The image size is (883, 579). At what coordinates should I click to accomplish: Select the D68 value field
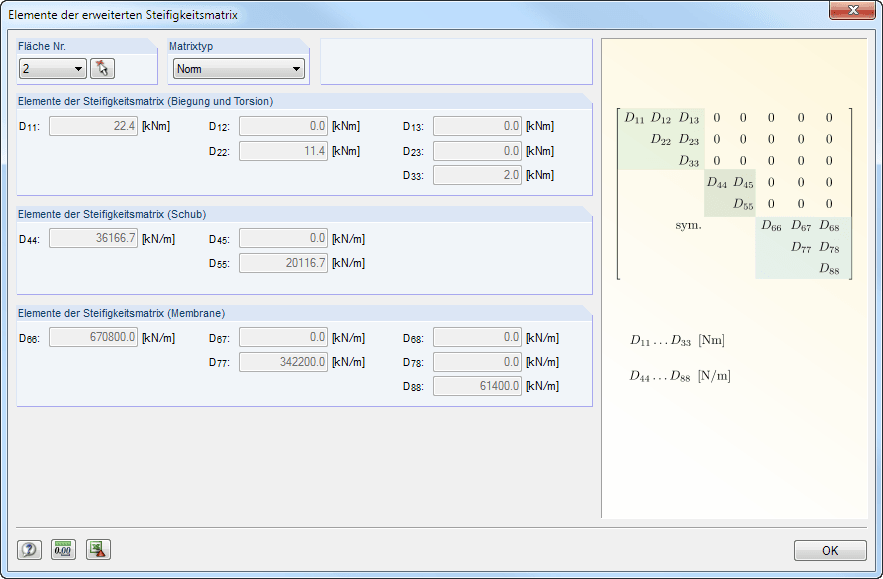[478, 337]
